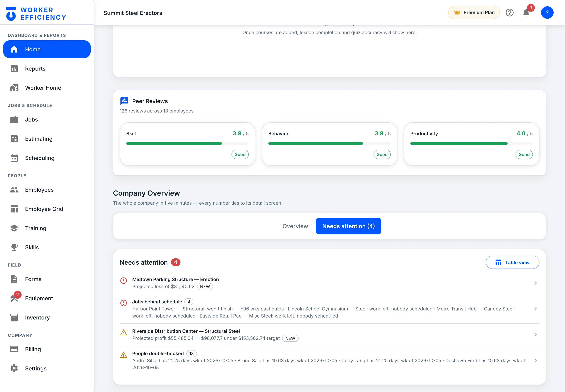Open Settings gear icon
The image size is (565, 392).
14,368
